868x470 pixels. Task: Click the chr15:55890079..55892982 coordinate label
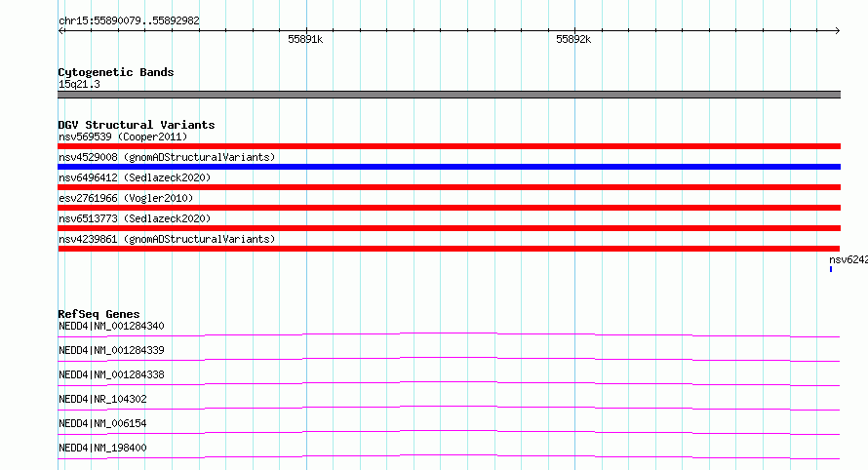(129, 20)
